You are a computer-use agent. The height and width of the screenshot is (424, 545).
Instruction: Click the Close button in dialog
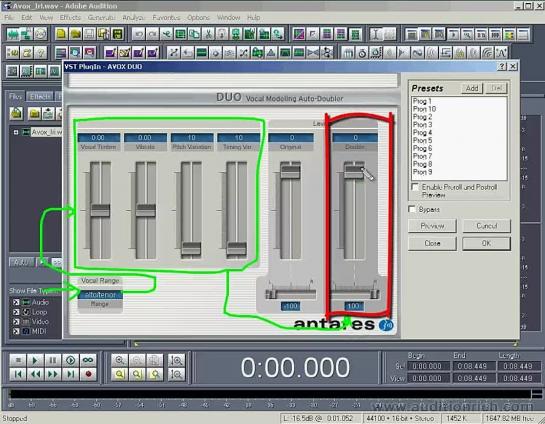pyautogui.click(x=432, y=243)
